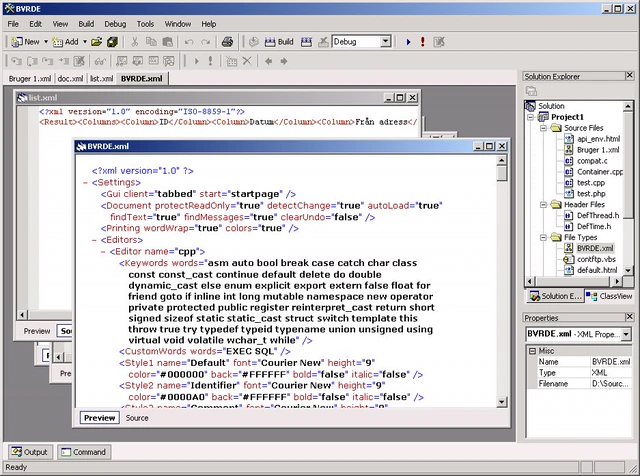Click the Stop build icon
This screenshot has height=476, width=640.
pyautogui.click(x=323, y=42)
